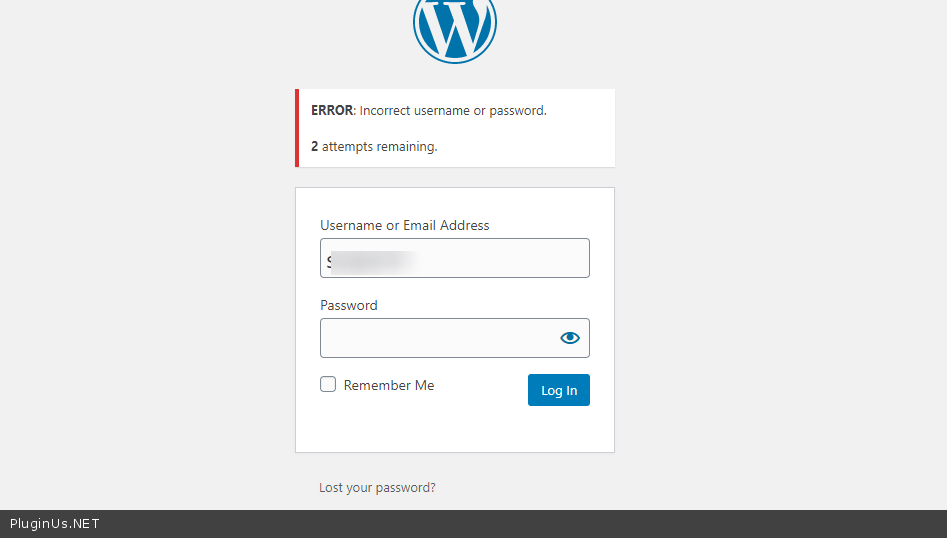This screenshot has height=538, width=947.
Task: Click the Username or Email Address label
Action: coord(405,226)
